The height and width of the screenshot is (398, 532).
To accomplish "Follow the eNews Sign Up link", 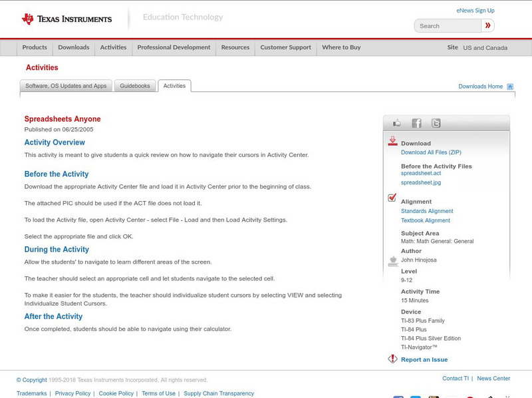I will pos(475,11).
